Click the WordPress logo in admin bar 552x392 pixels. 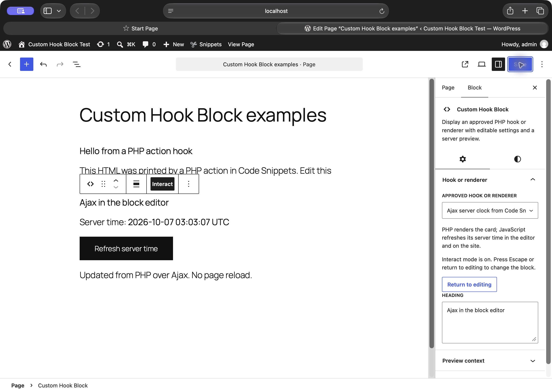7,44
